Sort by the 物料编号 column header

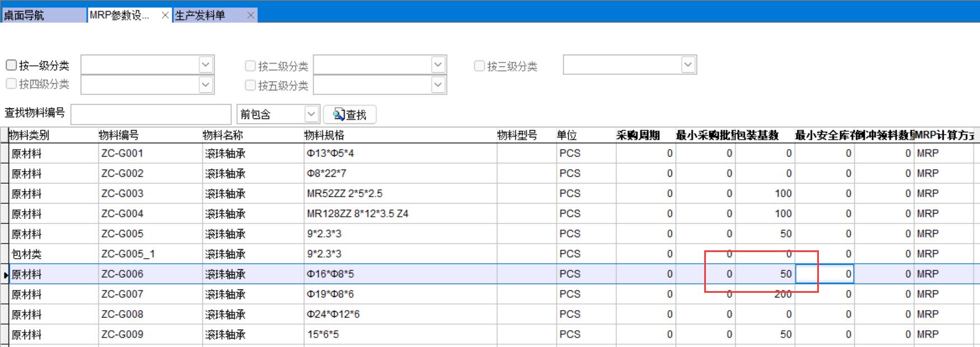pos(149,135)
